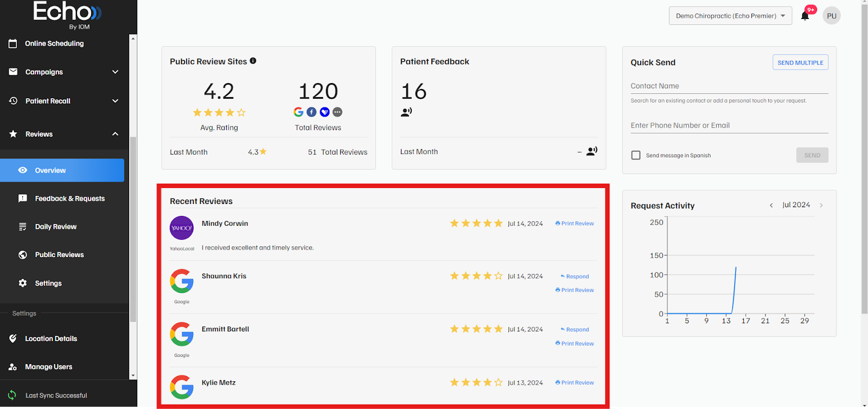868x409 pixels.
Task: Click the info icon beside Public Review Sites
Action: (253, 61)
